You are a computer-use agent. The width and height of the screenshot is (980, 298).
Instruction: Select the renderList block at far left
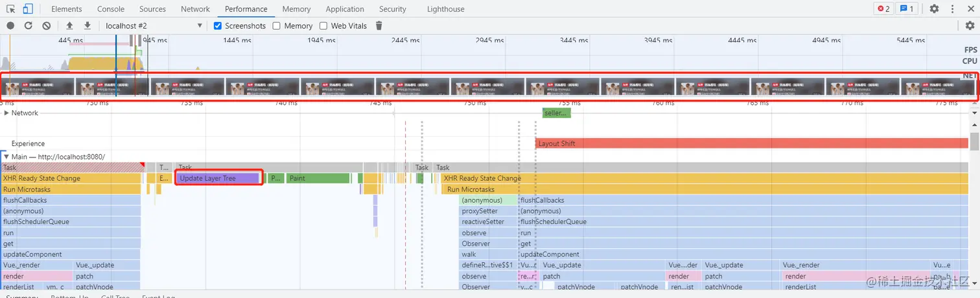click(x=22, y=287)
